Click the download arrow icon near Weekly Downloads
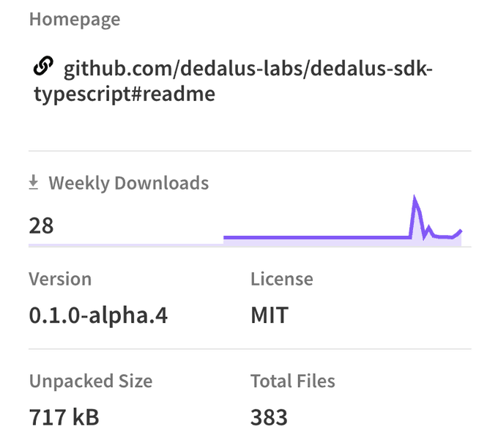The width and height of the screenshot is (498, 448). pos(33,183)
